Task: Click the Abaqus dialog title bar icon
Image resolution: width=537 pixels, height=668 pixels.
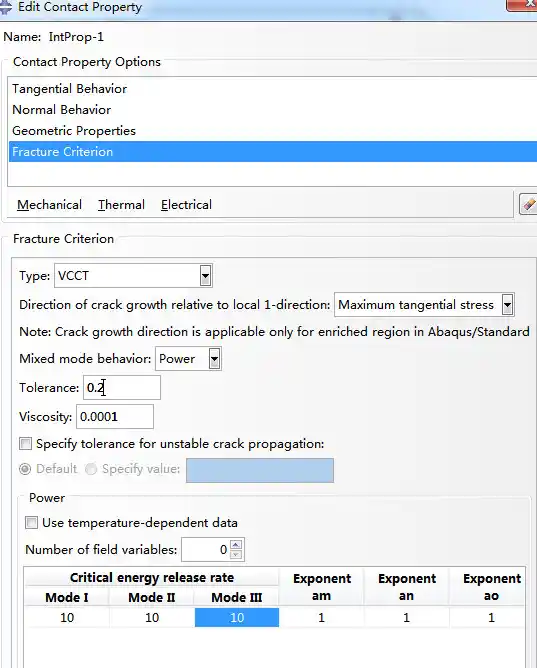Action: (x=6, y=7)
